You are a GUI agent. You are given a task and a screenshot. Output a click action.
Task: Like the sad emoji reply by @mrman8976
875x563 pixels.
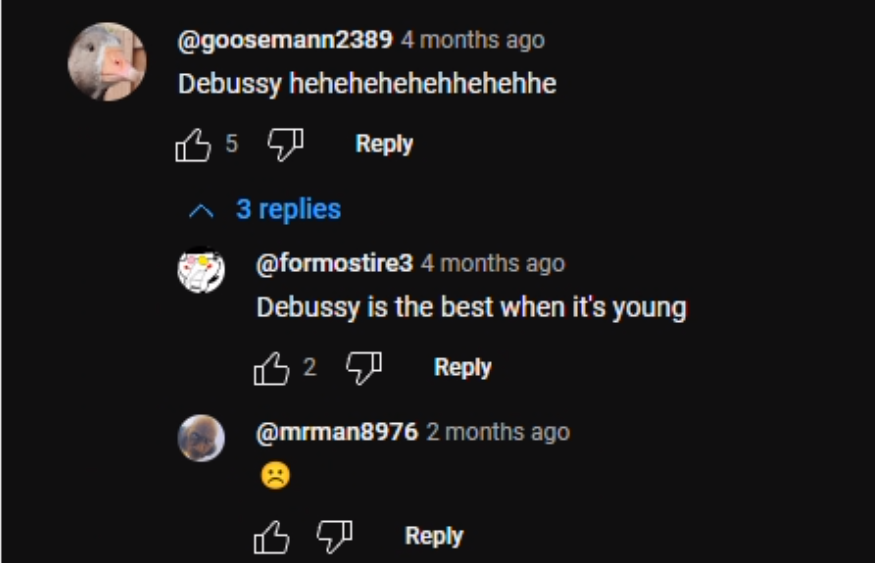click(x=272, y=537)
